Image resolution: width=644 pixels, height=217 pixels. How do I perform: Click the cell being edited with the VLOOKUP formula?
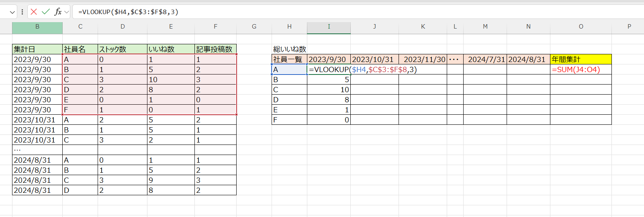329,69
